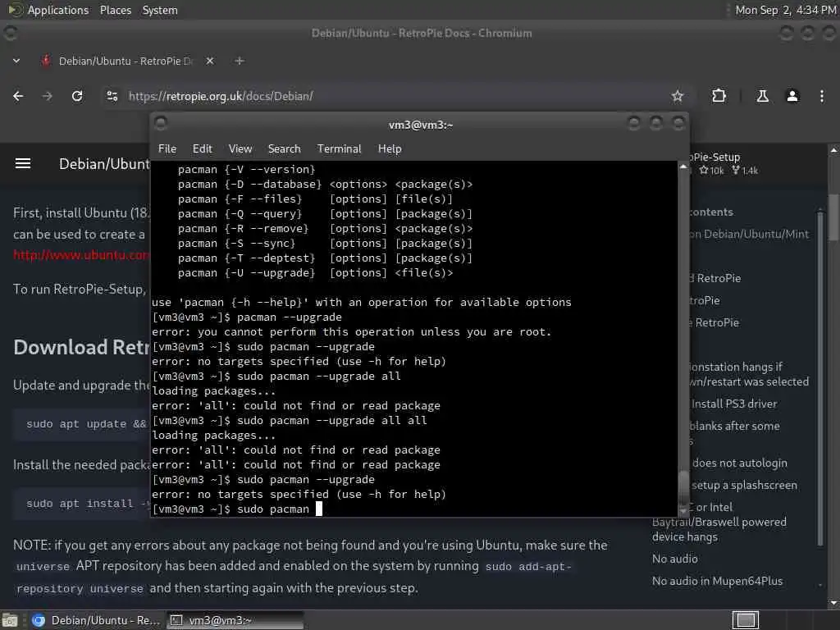Screen dimensions: 840x630
Task: Click the Chromium window menu icon
Action: [10, 33]
